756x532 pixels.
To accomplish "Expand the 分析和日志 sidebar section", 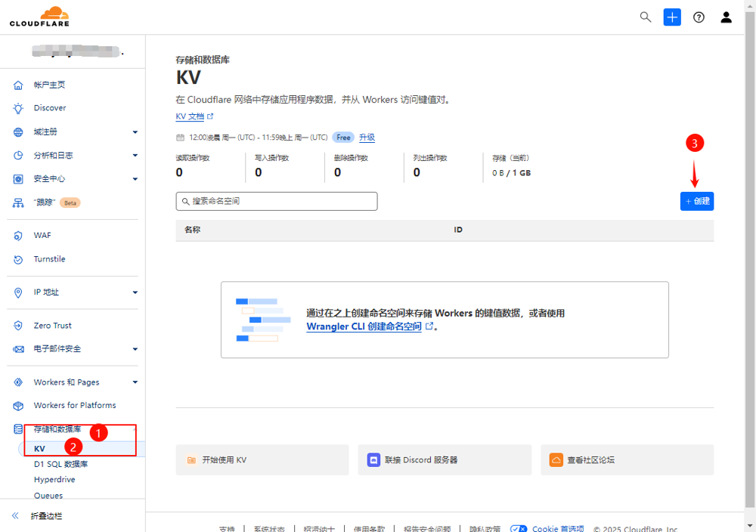I will 135,156.
